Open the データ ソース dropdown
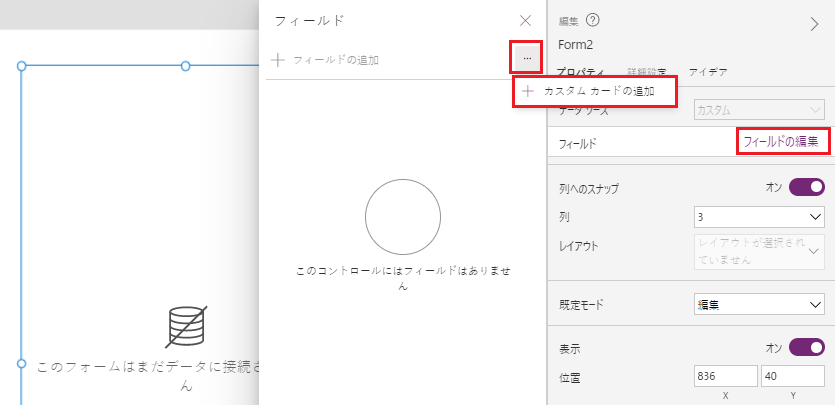Image resolution: width=835 pixels, height=405 pixels. point(759,111)
